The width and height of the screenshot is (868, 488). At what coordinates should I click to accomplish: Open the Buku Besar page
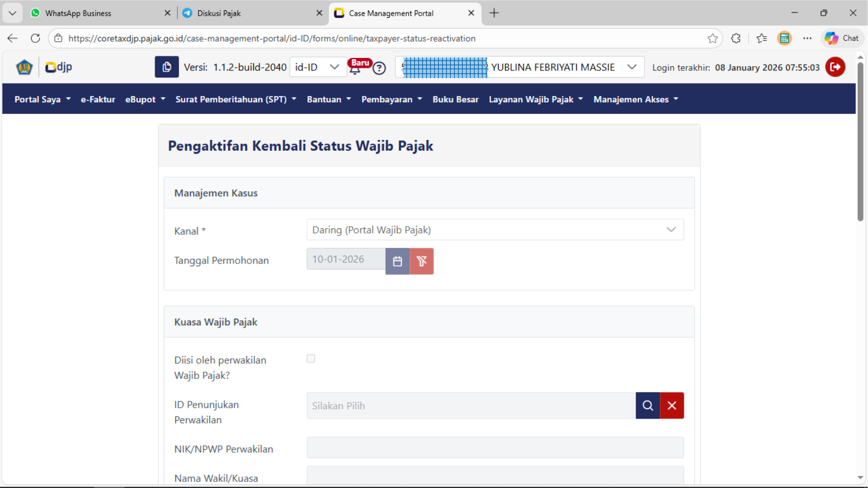455,99
